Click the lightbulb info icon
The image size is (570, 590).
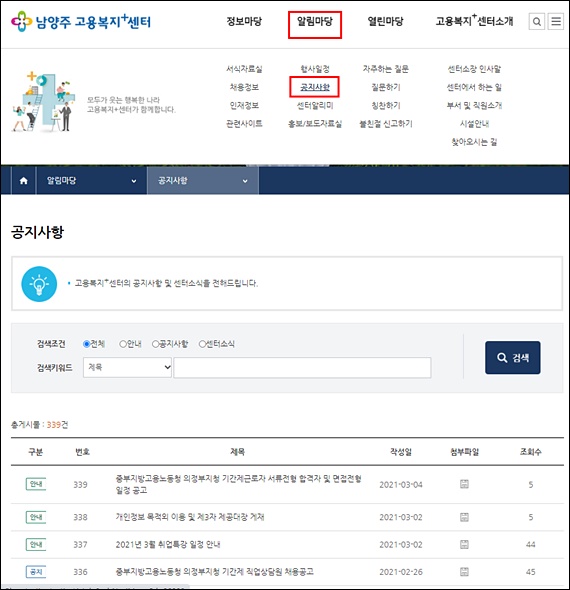tap(39, 284)
